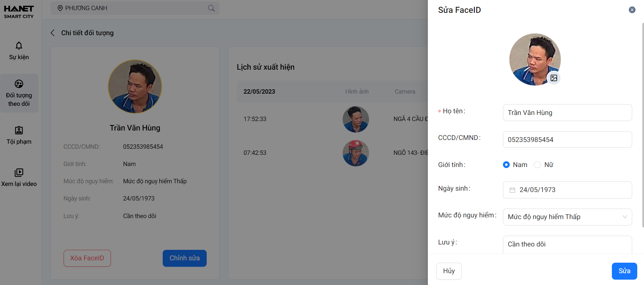The width and height of the screenshot is (644, 285).
Task: Close the Sửa FaceID panel
Action: pos(632,10)
